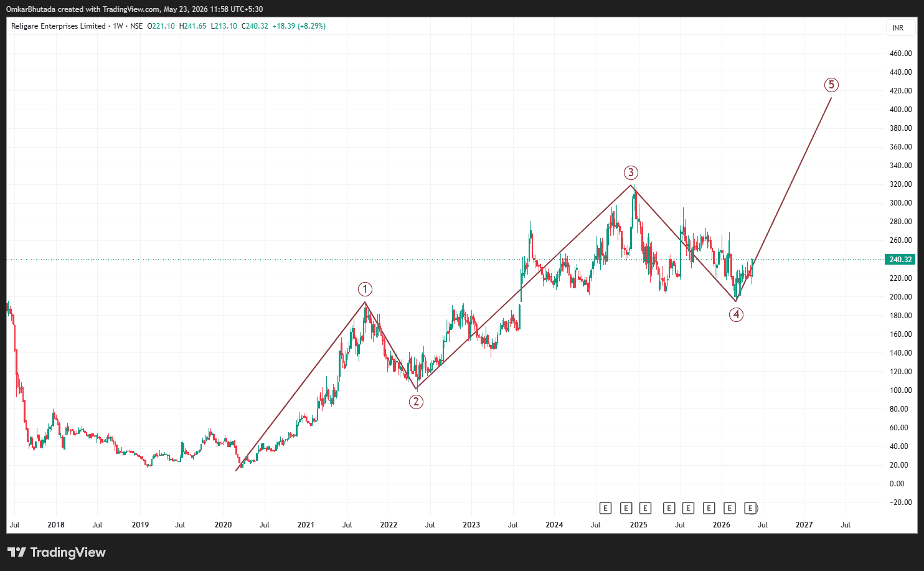Click the 2023 time axis label
This screenshot has height=571, width=924.
pyautogui.click(x=471, y=525)
